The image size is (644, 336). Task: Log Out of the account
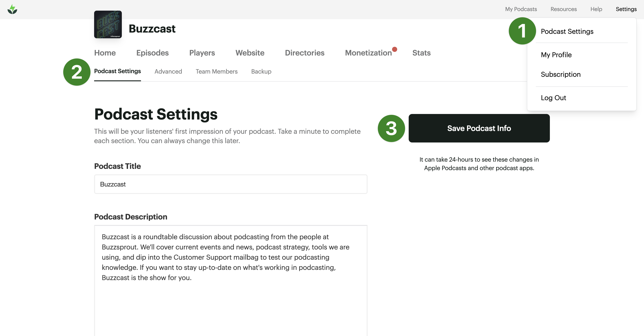tap(553, 98)
